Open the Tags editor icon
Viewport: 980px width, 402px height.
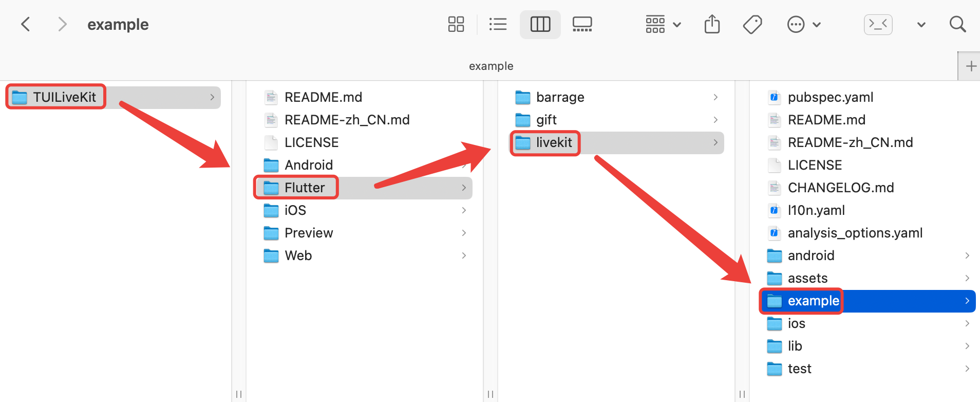coord(752,24)
